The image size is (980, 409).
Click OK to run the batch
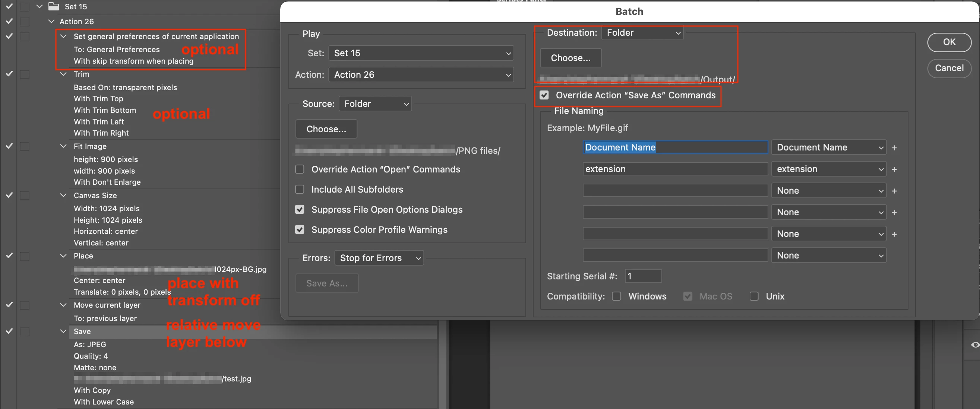[x=949, y=42]
